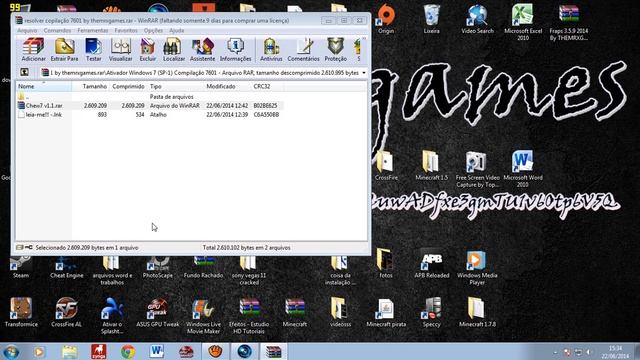
Task: Click the Comentários toolbar icon
Action: click(x=303, y=50)
